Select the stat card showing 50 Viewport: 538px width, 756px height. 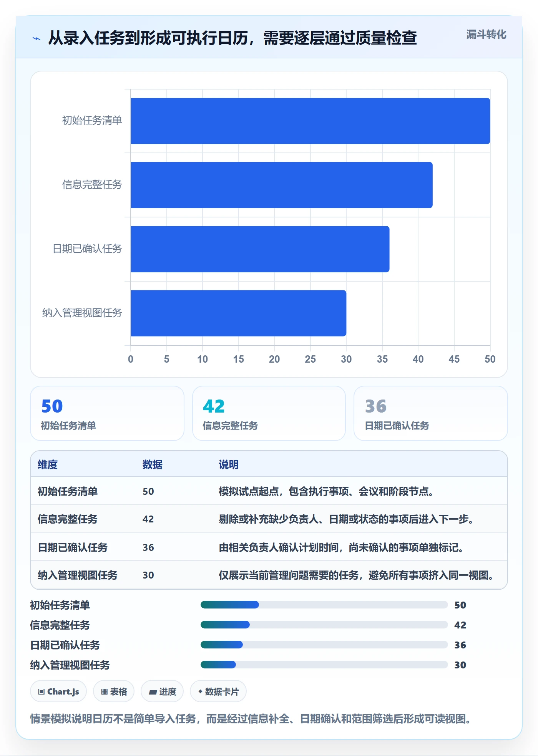click(107, 413)
